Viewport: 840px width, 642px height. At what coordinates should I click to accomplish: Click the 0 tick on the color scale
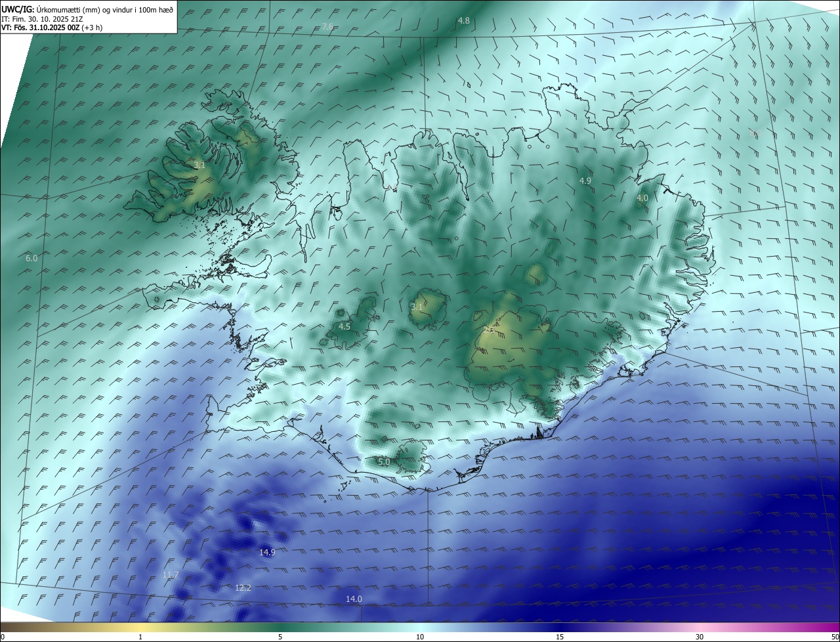[3, 637]
